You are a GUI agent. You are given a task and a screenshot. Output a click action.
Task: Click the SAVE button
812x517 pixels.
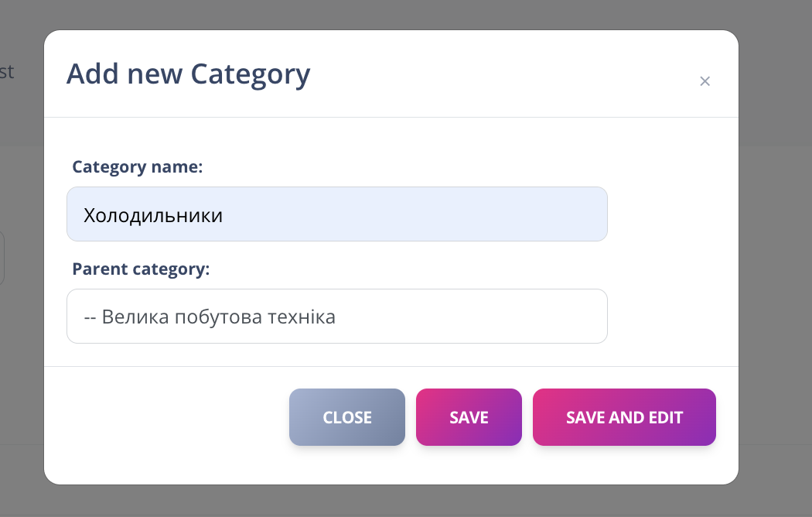pos(469,417)
